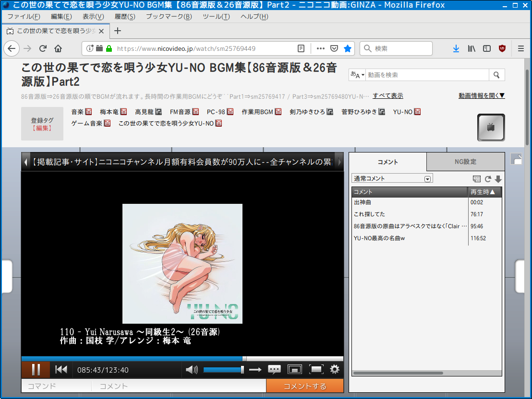This screenshot has height=399, width=532.
Task: Toggle comment display speech bubble icon
Action: [274, 369]
